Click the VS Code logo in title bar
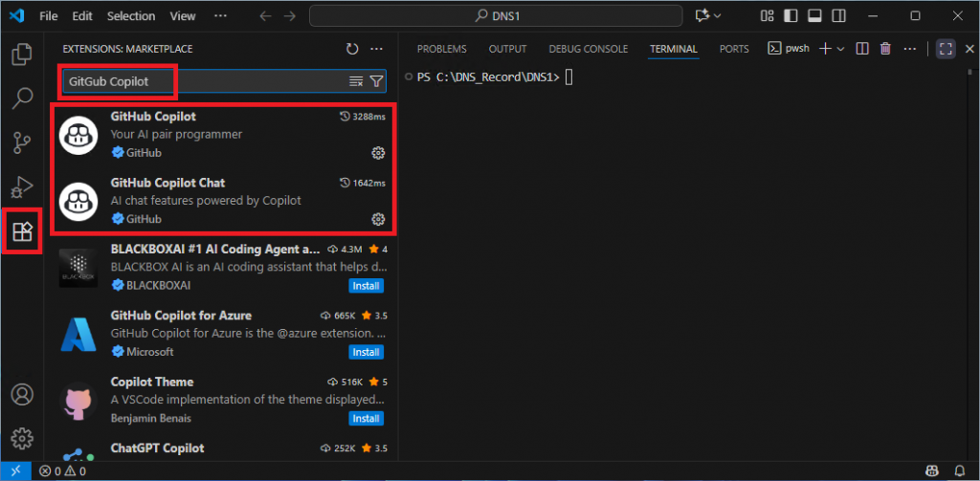Viewport: 980px width, 481px height. point(17,15)
